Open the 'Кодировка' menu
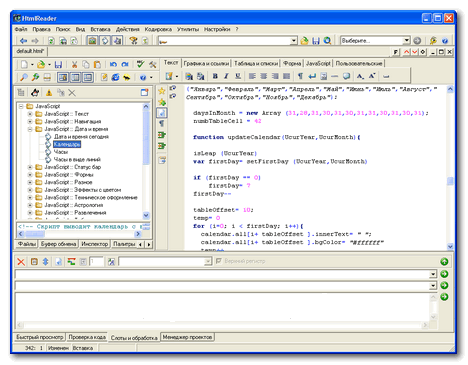This screenshot has width=468, height=365. click(158, 29)
